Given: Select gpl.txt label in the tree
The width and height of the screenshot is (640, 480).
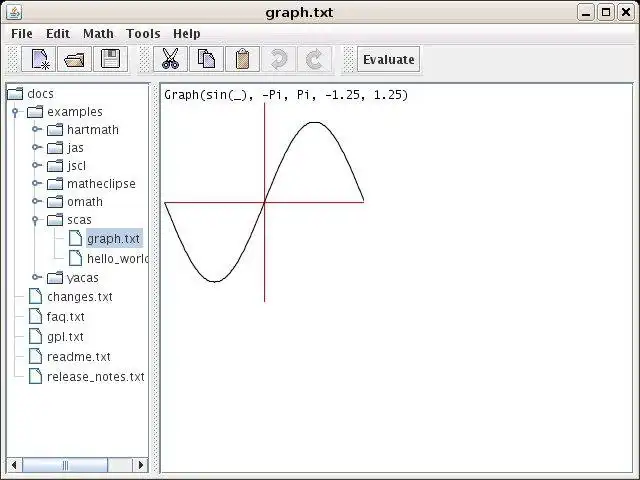Looking at the screenshot, I should click(x=65, y=337).
